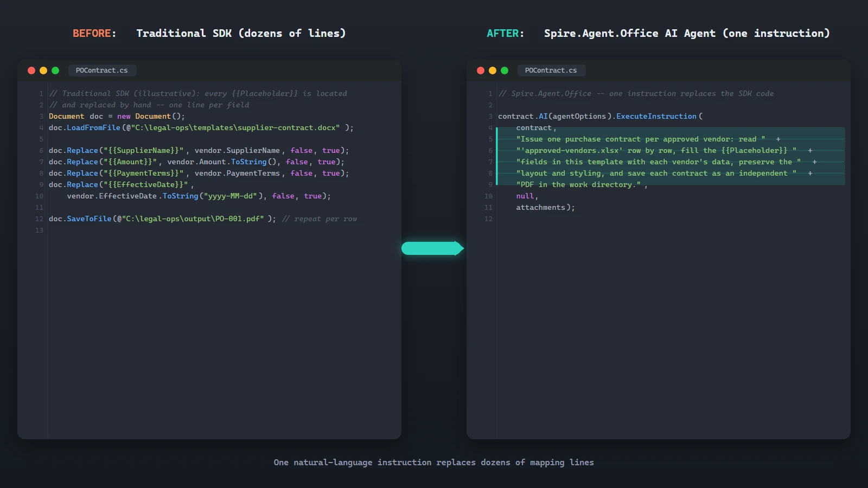Click the 'BEFORE:' heading label
This screenshot has height=488, width=868.
[94, 34]
